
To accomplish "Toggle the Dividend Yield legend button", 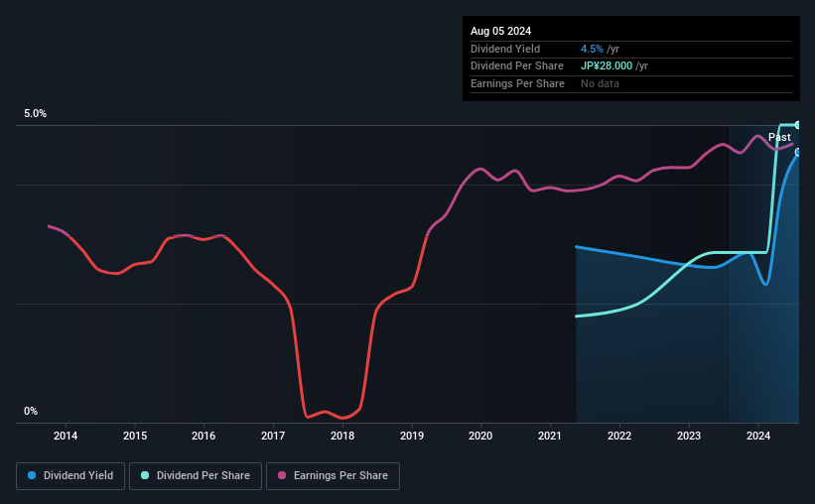I will click(70, 476).
